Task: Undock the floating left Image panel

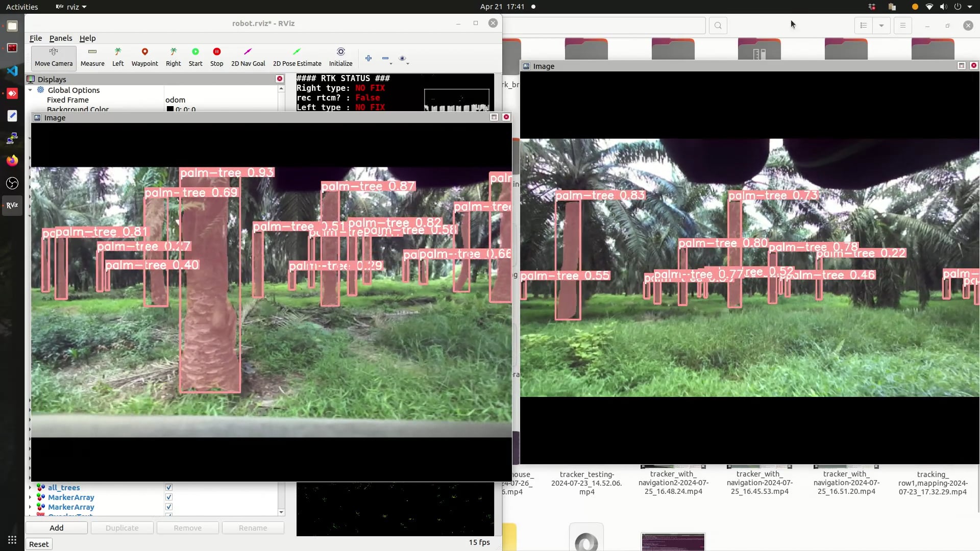Action: 494,117
